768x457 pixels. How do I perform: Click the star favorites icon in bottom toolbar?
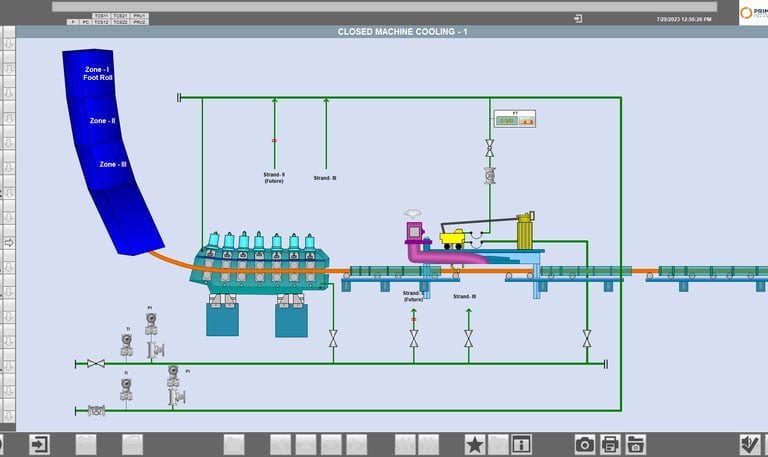[474, 444]
